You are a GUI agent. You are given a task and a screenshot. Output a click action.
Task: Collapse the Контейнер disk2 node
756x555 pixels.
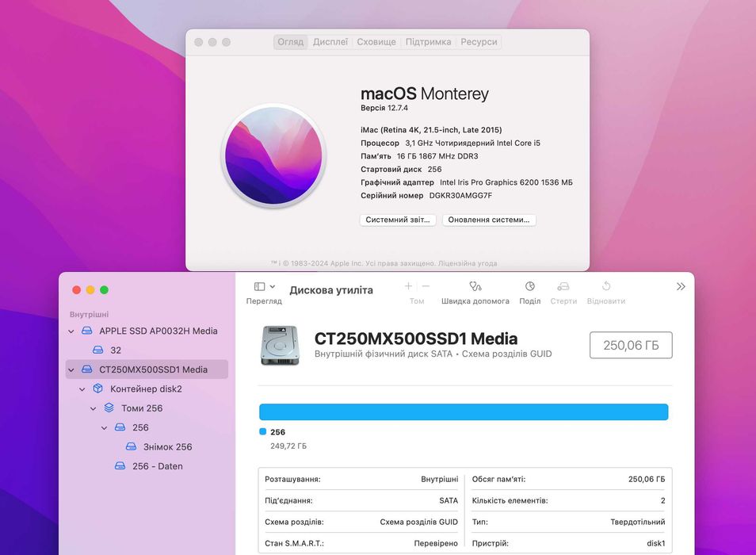[82, 389]
